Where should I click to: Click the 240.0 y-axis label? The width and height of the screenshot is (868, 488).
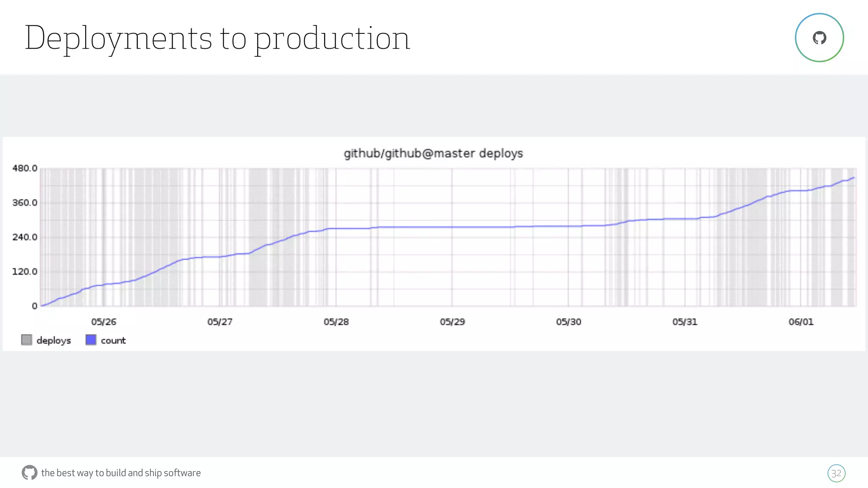pyautogui.click(x=25, y=237)
